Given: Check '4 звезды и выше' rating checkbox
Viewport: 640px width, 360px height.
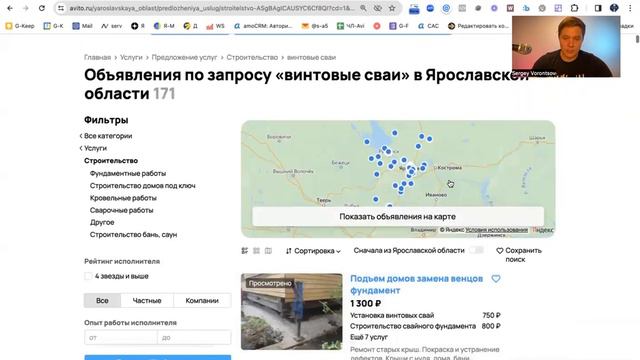Looking at the screenshot, I should point(88,276).
